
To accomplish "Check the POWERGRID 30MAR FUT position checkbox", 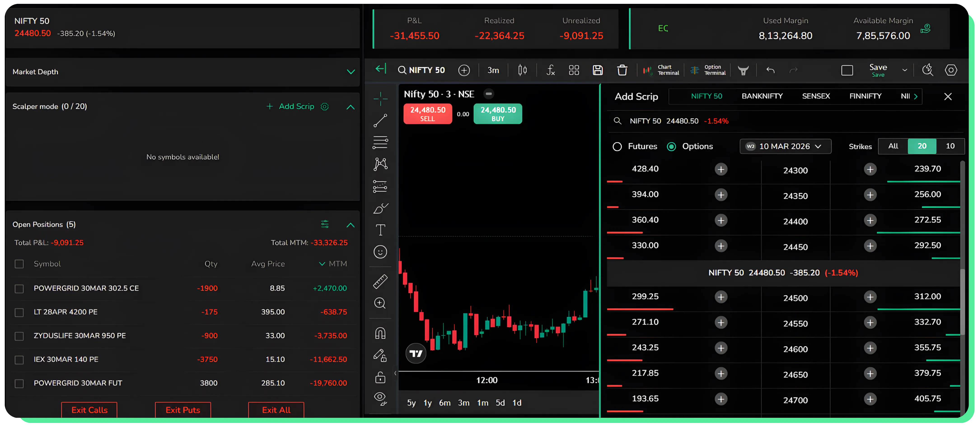I will coord(19,383).
